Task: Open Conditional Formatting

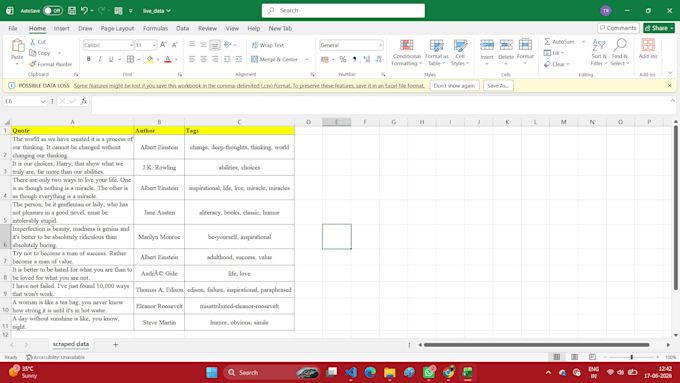Action: coord(406,52)
